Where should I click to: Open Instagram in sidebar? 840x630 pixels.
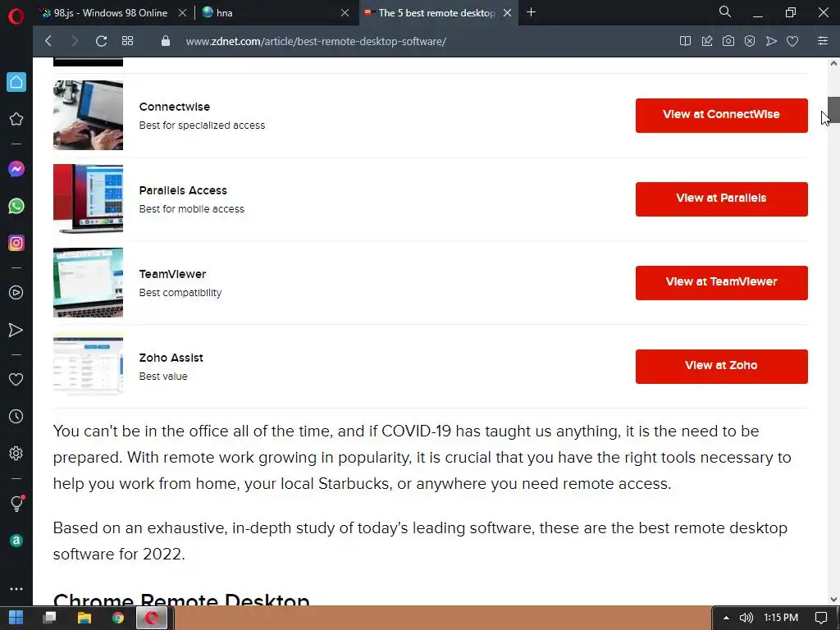[x=16, y=243]
